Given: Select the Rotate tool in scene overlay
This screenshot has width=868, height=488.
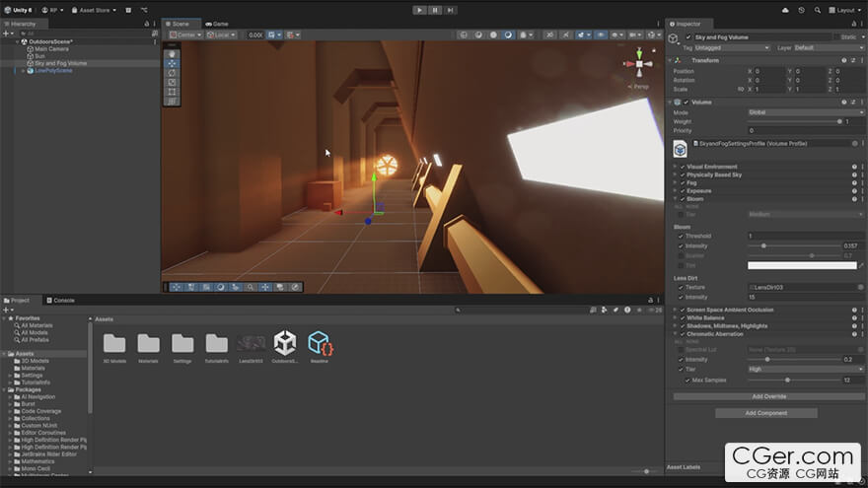Looking at the screenshot, I should [172, 73].
